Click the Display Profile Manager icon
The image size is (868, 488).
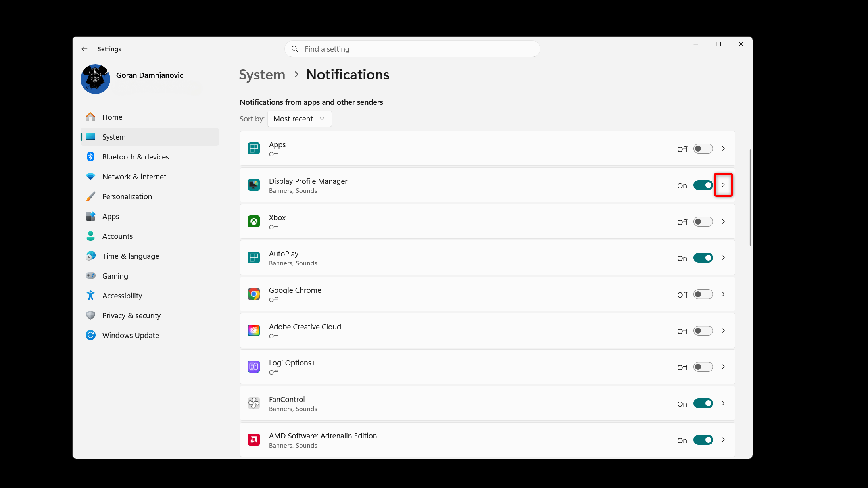click(254, 185)
